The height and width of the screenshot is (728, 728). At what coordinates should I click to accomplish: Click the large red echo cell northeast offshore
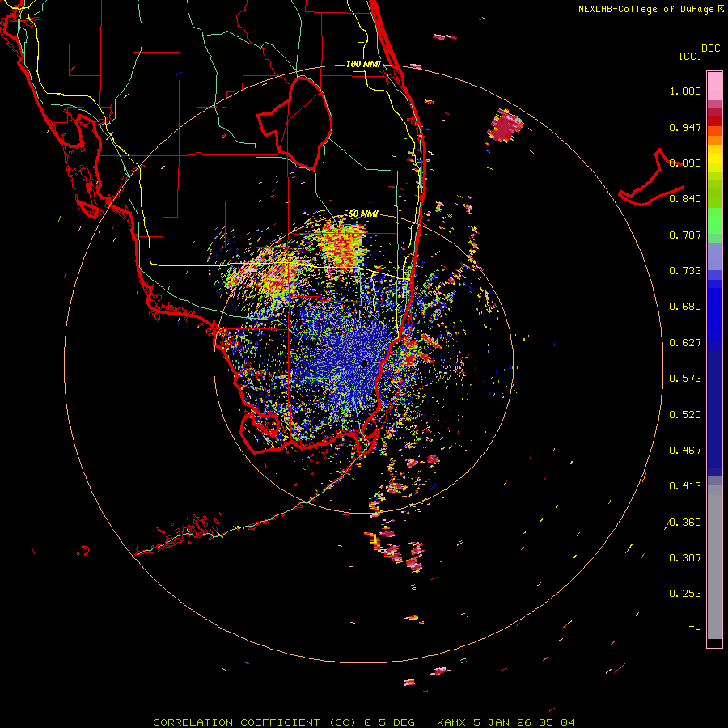coord(505,125)
